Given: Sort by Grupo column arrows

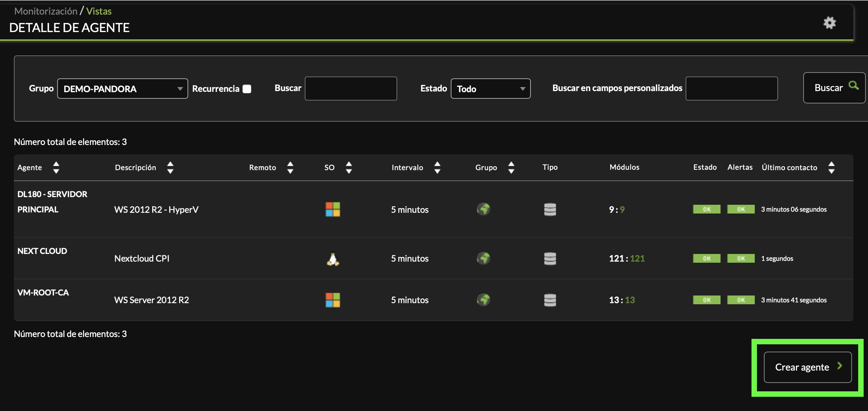Looking at the screenshot, I should click(x=511, y=168).
